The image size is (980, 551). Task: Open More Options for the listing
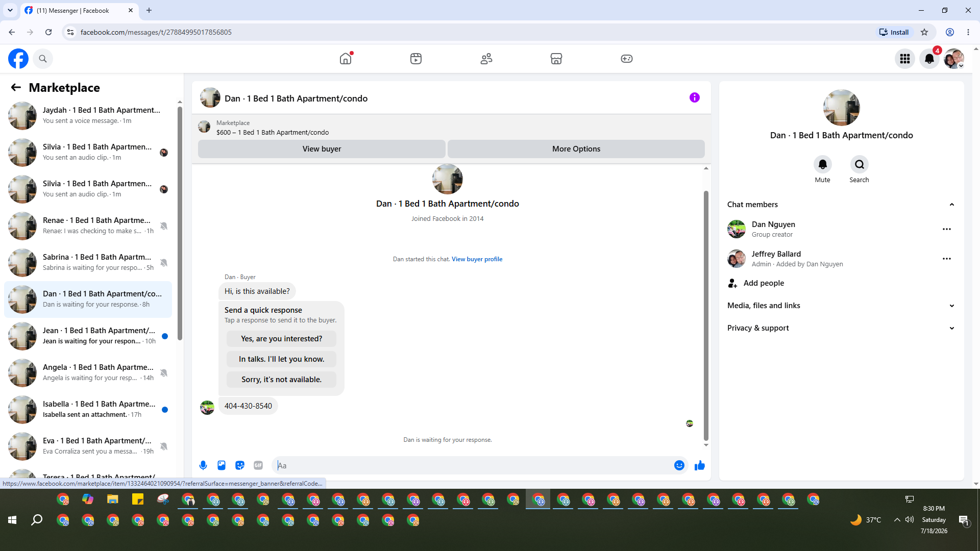pyautogui.click(x=576, y=149)
